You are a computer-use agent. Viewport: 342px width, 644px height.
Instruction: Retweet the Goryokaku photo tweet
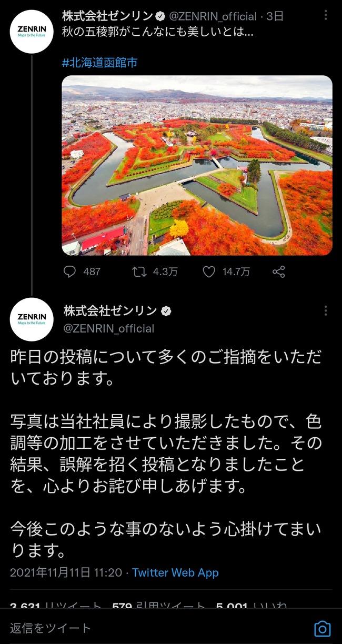tap(139, 271)
